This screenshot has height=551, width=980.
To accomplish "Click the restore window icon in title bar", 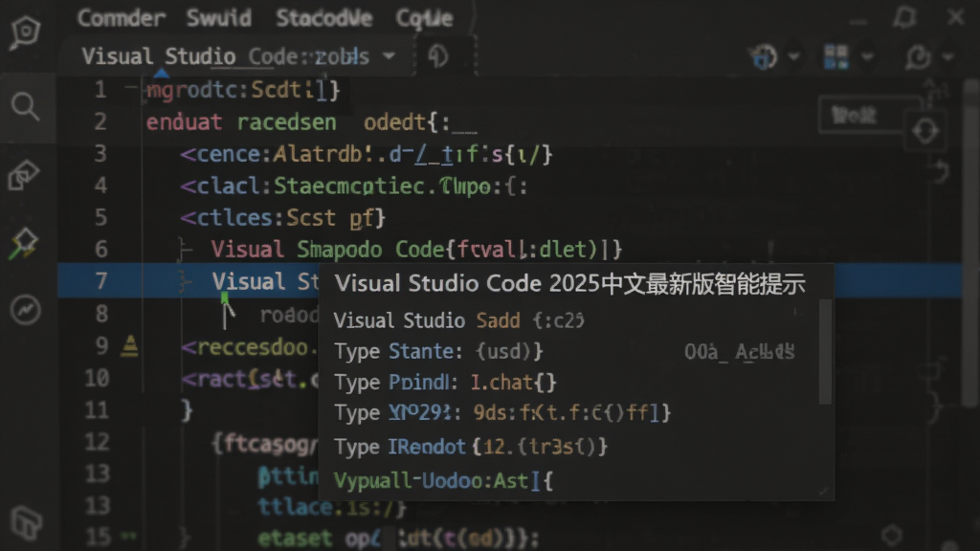I will click(904, 17).
